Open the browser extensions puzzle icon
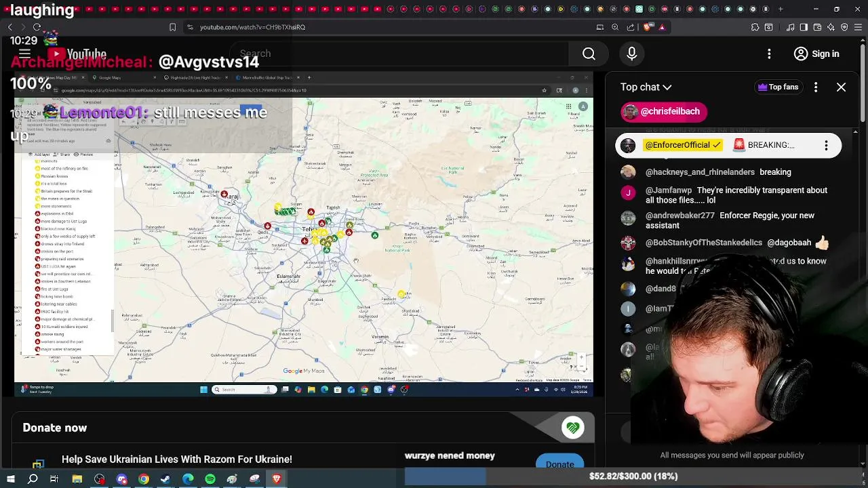 coord(755,27)
